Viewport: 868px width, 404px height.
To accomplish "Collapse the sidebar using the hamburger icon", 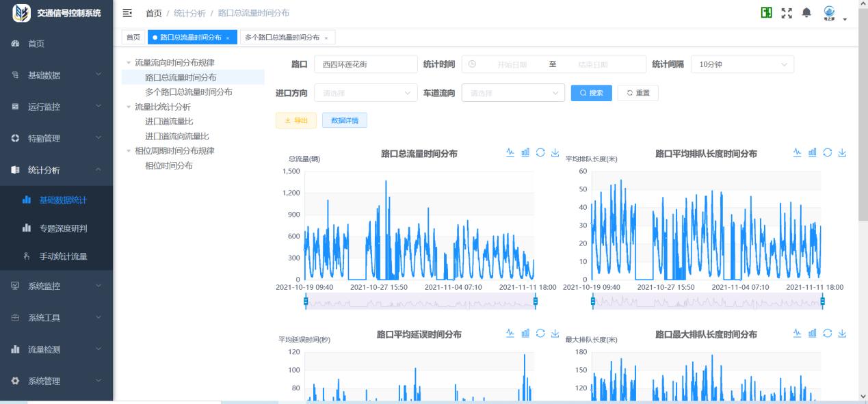I will coord(127,13).
